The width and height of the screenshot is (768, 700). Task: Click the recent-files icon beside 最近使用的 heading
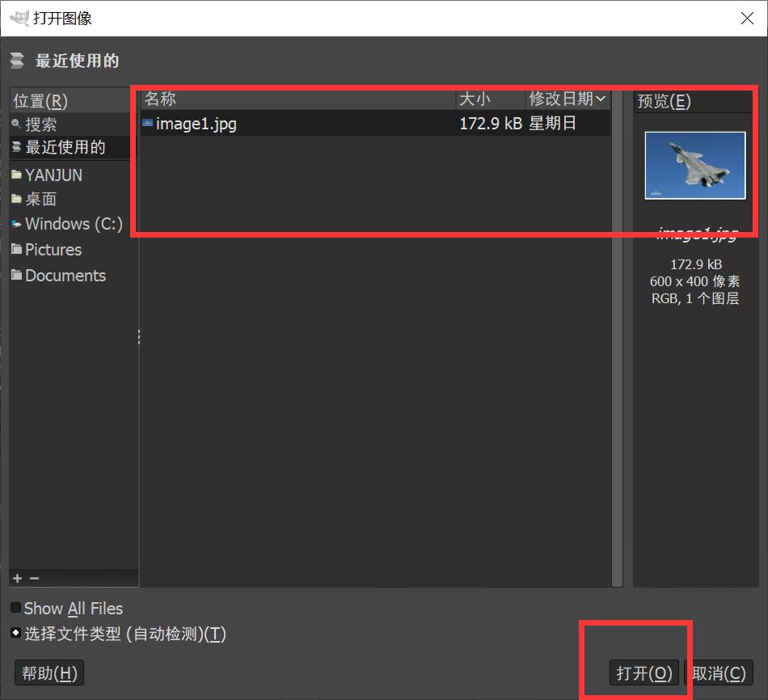(17, 61)
